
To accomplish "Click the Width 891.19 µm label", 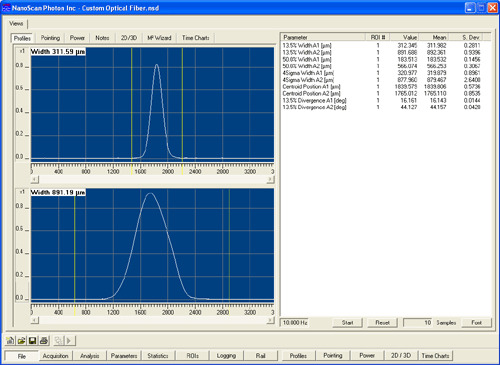I will [x=58, y=192].
